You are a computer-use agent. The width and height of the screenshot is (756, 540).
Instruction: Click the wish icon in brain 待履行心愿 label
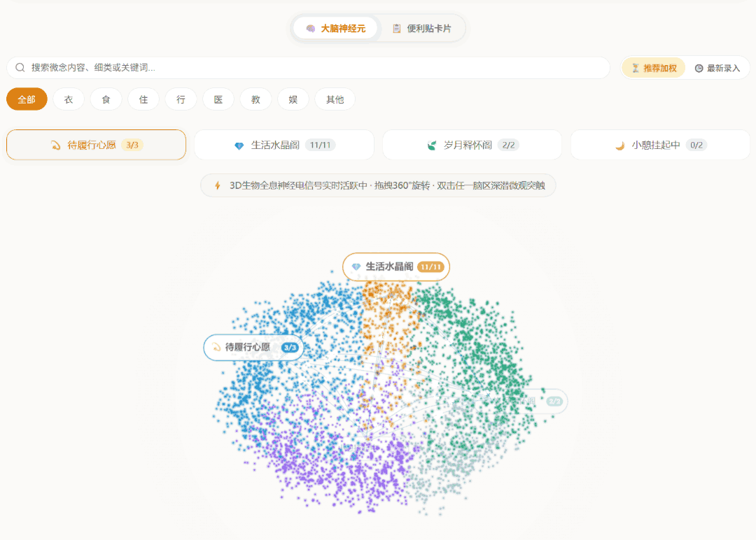[216, 348]
